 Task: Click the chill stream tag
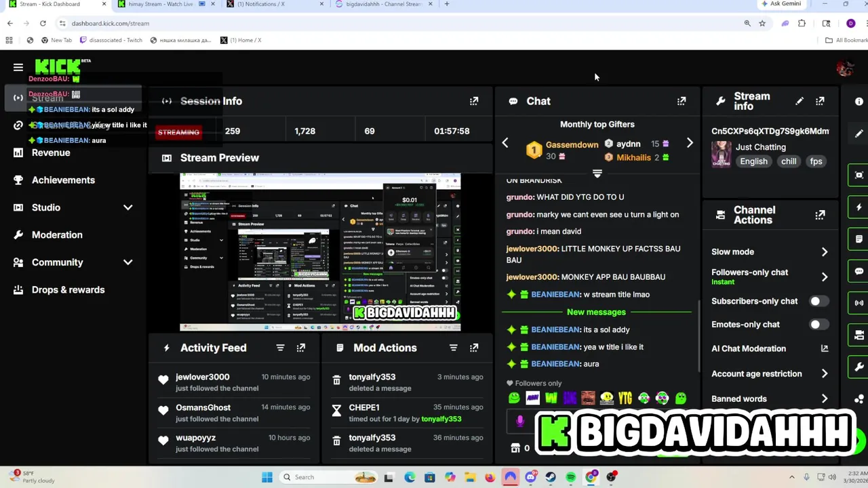789,161
